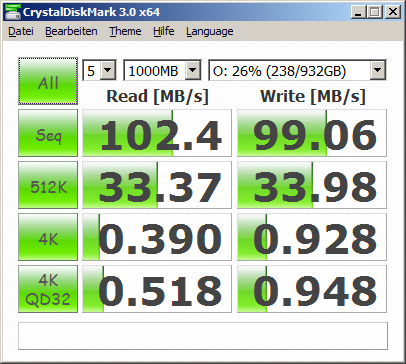The height and width of the screenshot is (364, 406).
Task: Expand the test count dropdown showing 5
Action: [108, 70]
